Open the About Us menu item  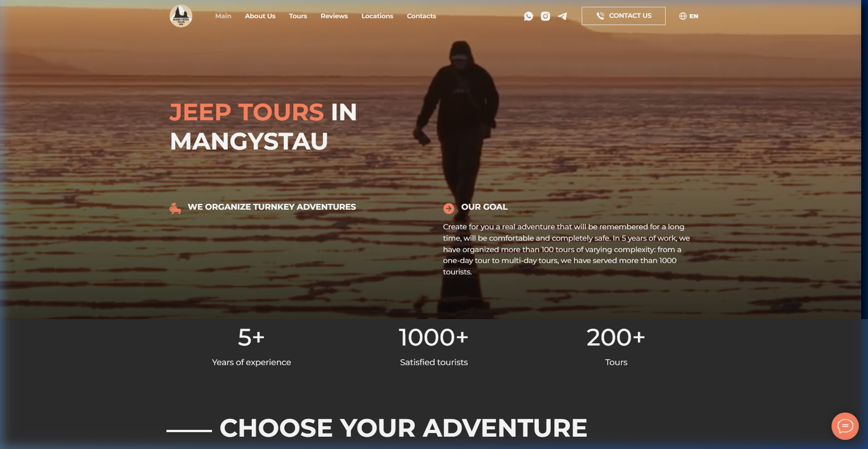point(260,16)
